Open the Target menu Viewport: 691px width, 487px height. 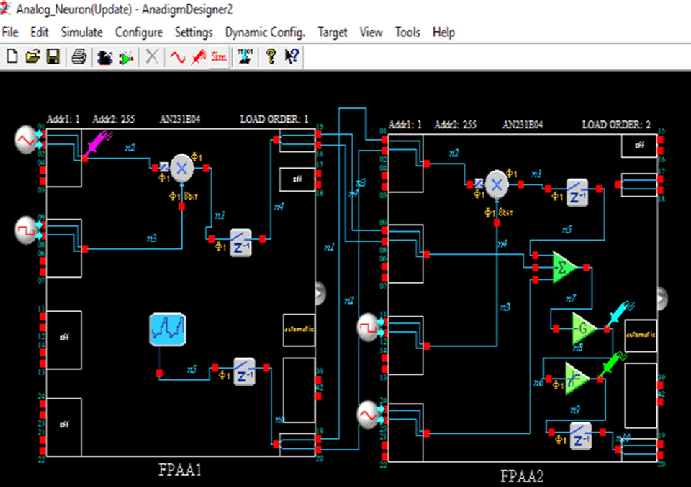pos(333,32)
